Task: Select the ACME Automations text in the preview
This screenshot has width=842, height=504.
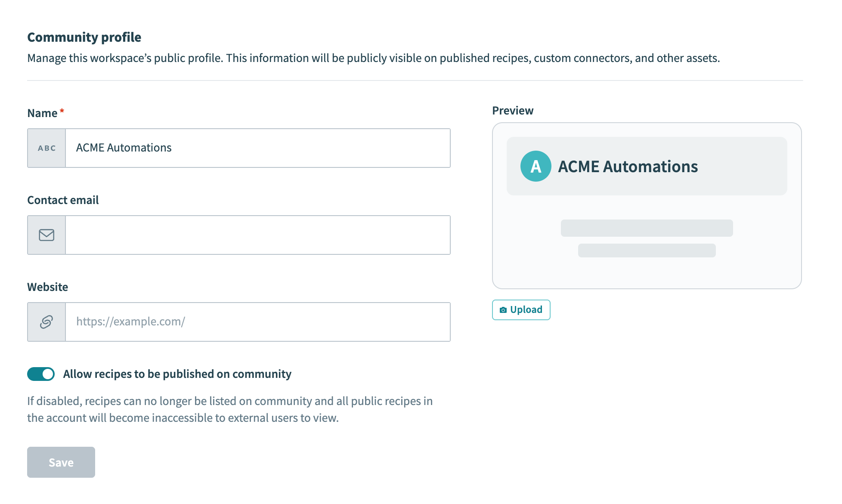Action: pos(628,166)
